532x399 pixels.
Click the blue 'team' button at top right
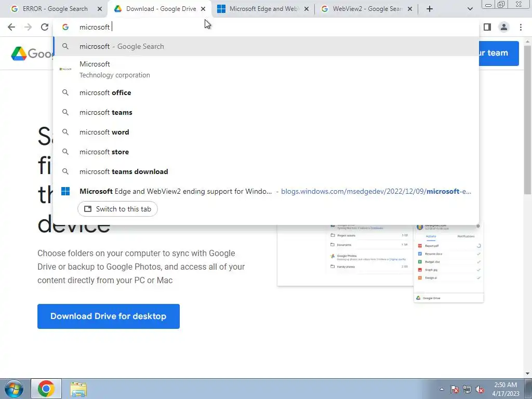point(499,54)
